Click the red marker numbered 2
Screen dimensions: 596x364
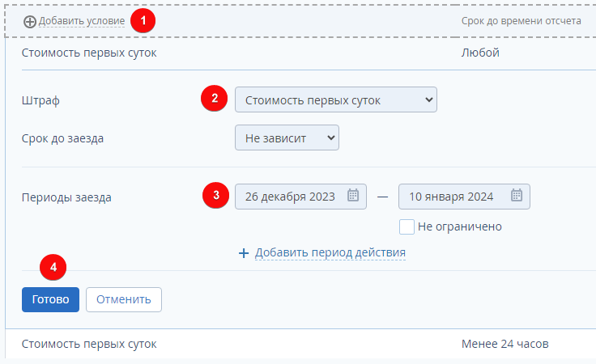pos(214,99)
